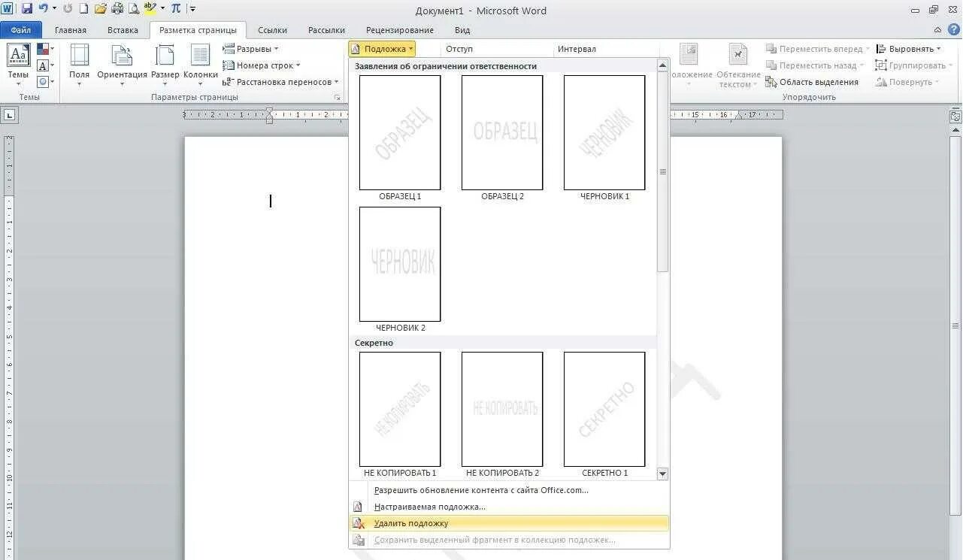Click the Word application icon in title bar
Image resolution: width=963 pixels, height=560 pixels.
click(8, 9)
